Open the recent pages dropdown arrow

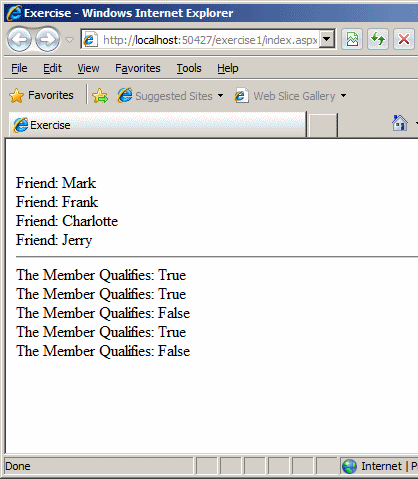point(69,40)
